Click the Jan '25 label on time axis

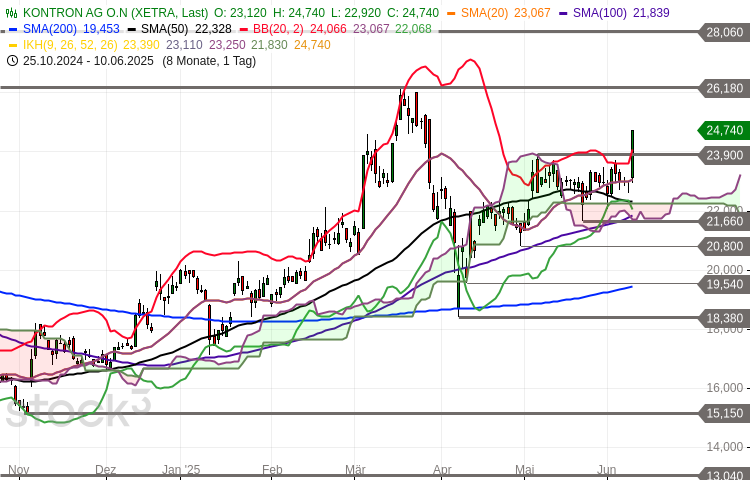coord(181,469)
